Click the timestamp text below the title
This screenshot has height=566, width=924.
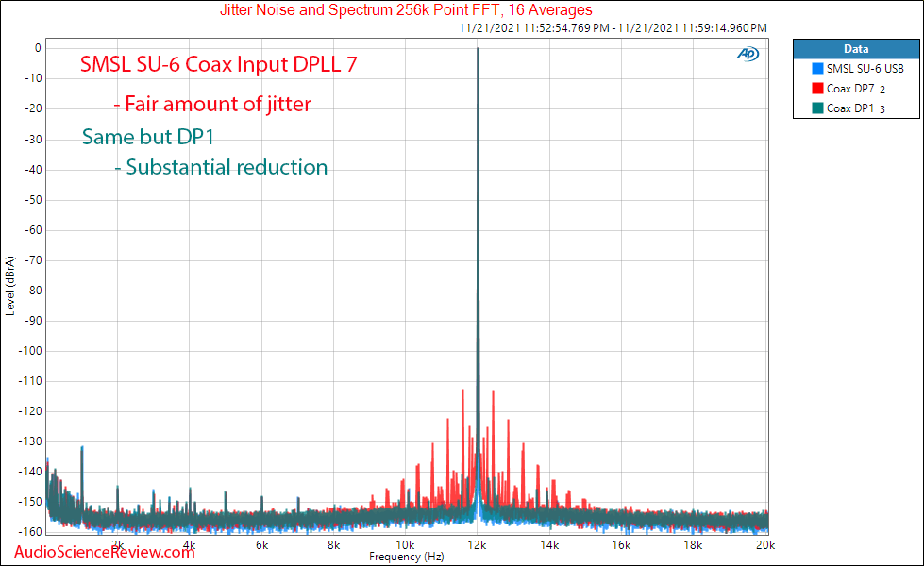[613, 27]
